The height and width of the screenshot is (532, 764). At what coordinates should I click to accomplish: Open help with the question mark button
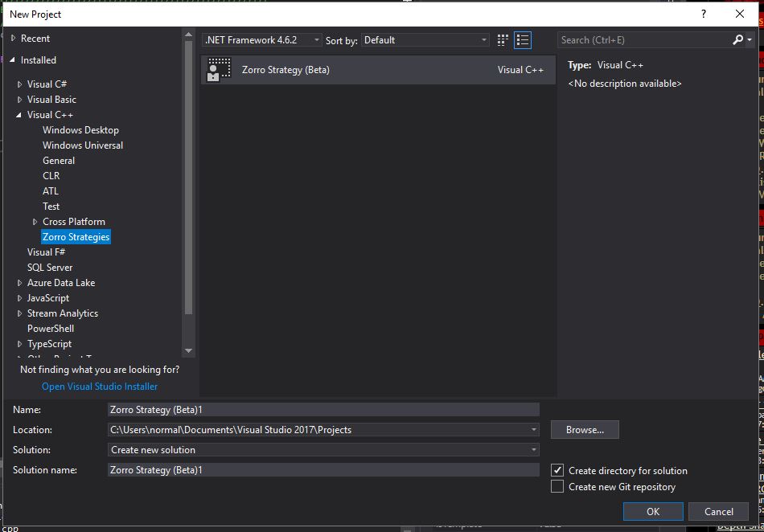704,14
